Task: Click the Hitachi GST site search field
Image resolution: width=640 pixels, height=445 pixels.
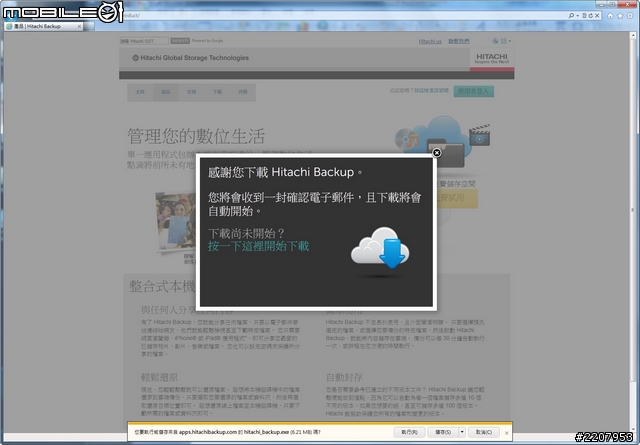Action: [x=144, y=41]
